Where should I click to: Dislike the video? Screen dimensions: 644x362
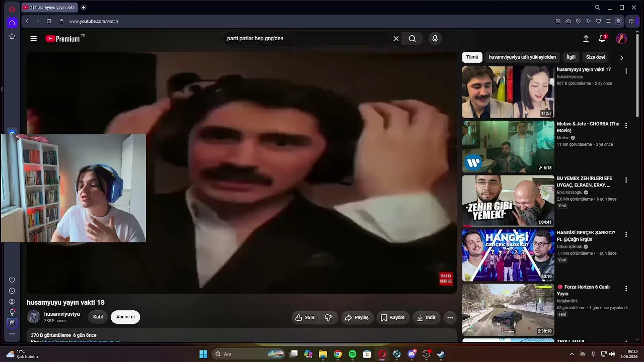point(328,317)
